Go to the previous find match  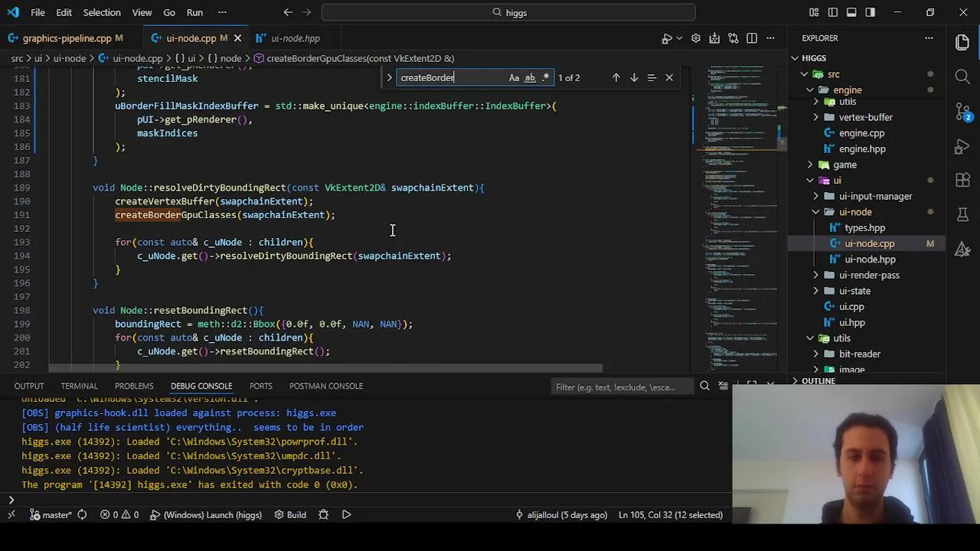pos(616,77)
